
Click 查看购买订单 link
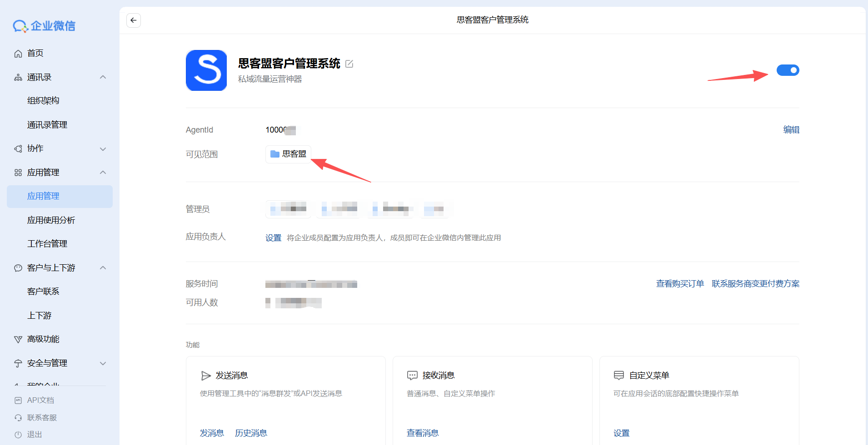point(680,284)
